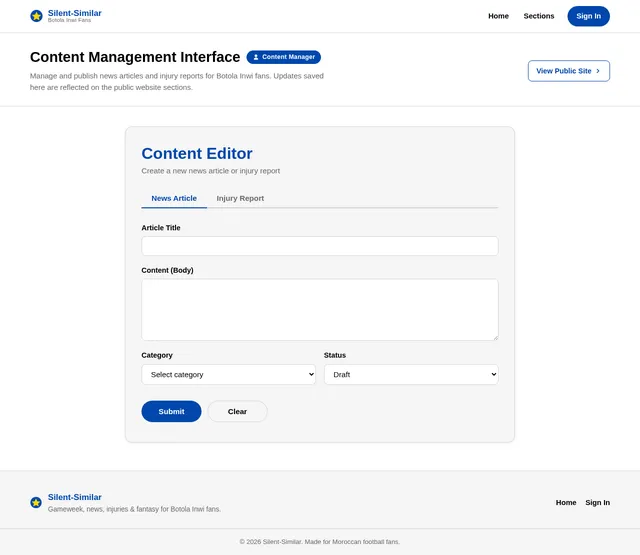Click the Botola Inwi Fans tagline in header

pyautogui.click(x=69, y=20)
